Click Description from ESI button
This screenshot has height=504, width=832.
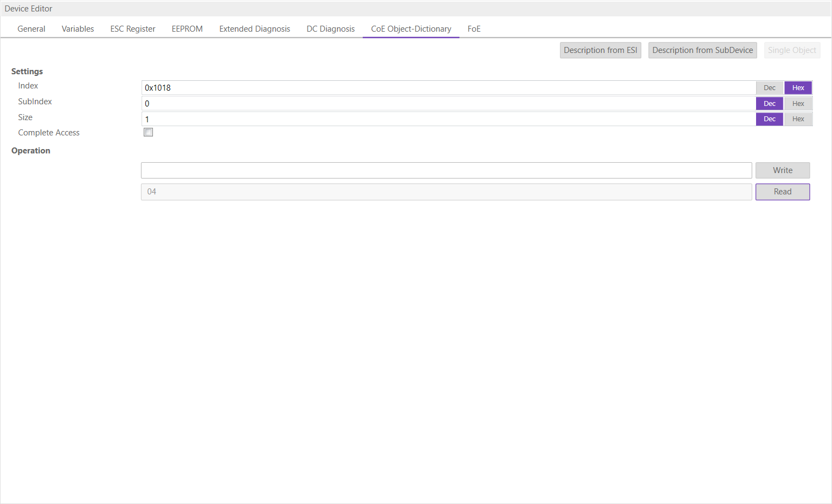click(x=600, y=50)
